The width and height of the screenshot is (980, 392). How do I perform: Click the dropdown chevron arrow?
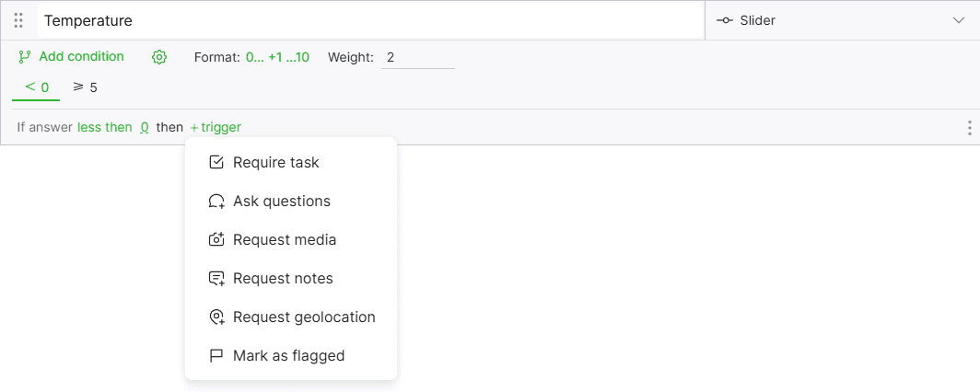tap(959, 20)
